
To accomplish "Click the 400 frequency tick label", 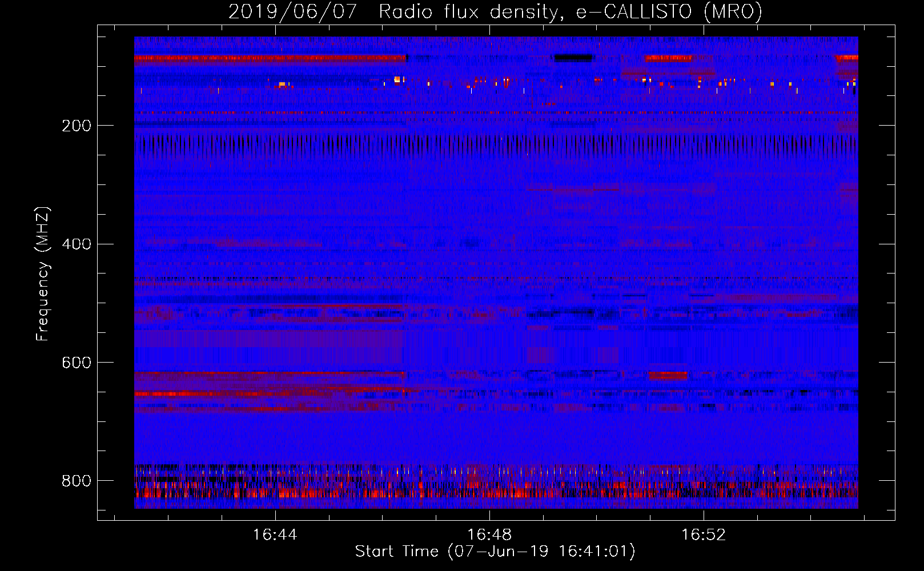I will pos(77,244).
